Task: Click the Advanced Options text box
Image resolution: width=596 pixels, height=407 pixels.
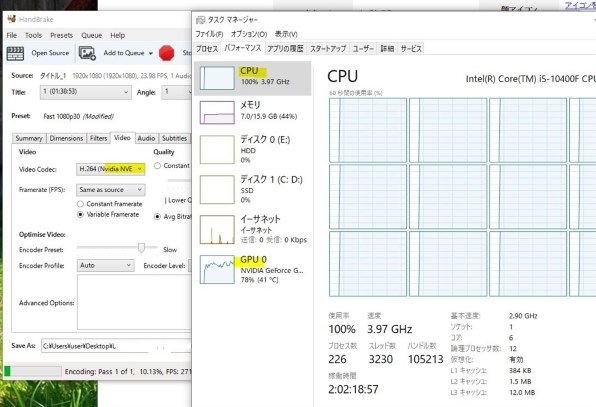Action: (135, 302)
